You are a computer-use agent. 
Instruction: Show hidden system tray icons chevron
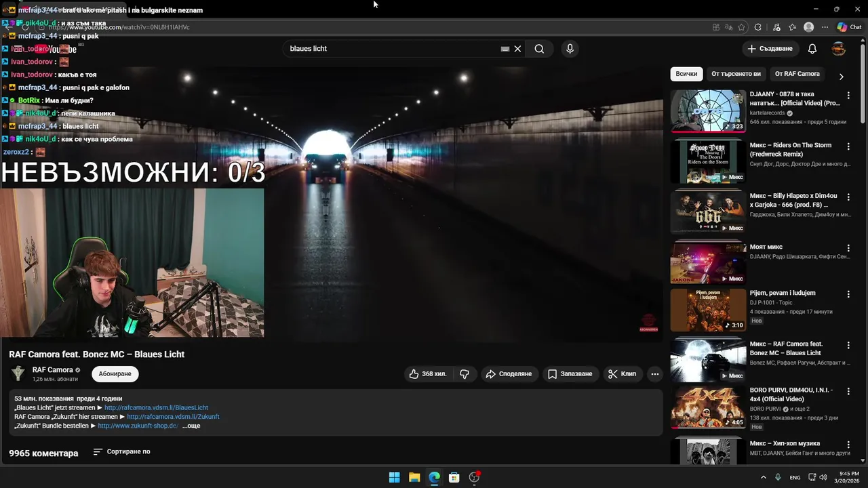[763, 477]
